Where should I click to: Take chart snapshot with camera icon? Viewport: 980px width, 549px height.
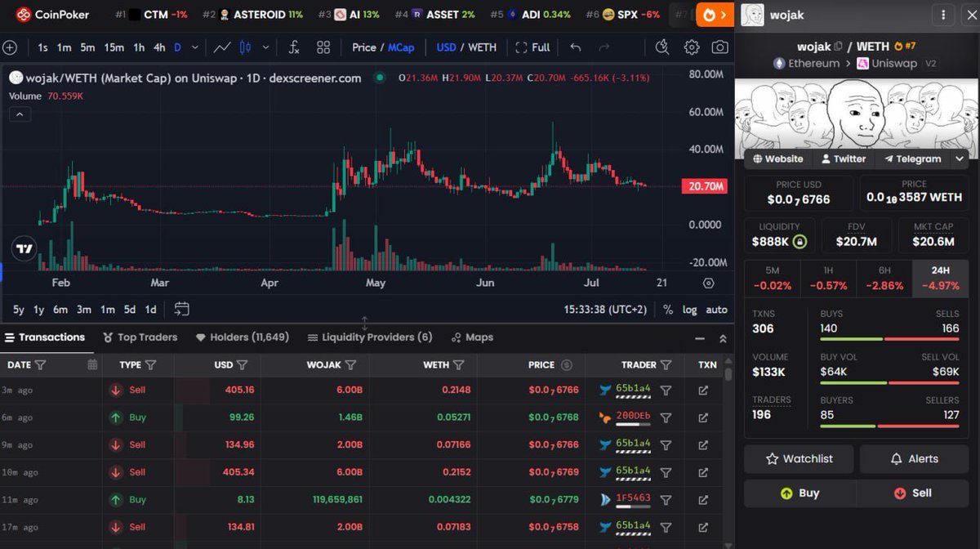(719, 47)
